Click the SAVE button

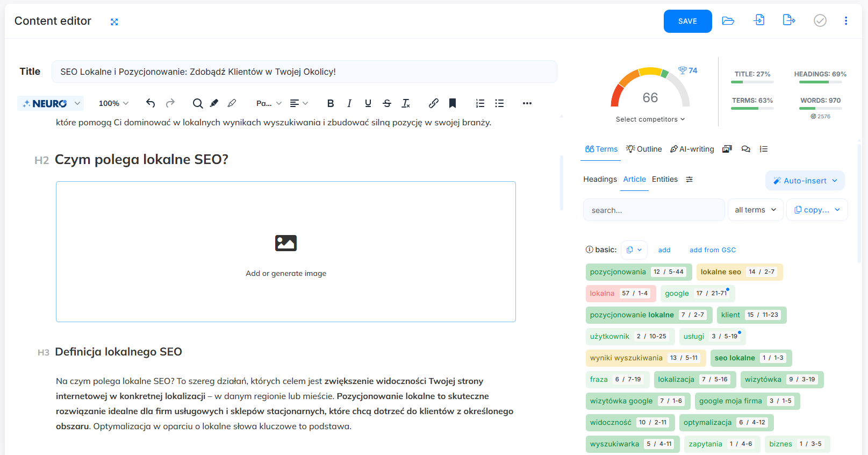pyautogui.click(x=687, y=21)
